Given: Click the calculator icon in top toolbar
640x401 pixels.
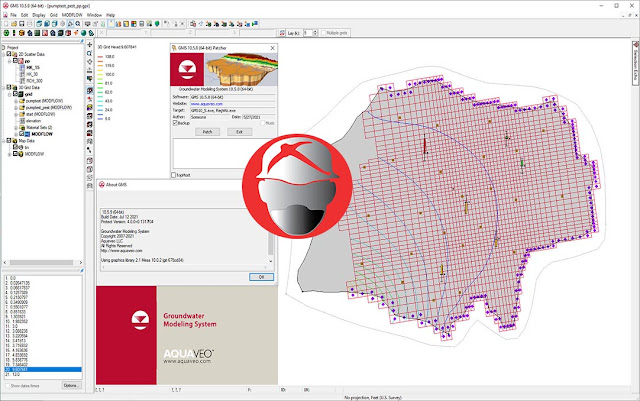Looking at the screenshot, I should [142, 24].
